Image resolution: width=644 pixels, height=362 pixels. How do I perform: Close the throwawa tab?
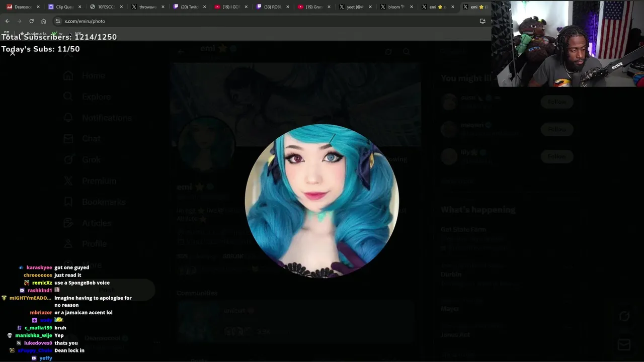point(163,7)
